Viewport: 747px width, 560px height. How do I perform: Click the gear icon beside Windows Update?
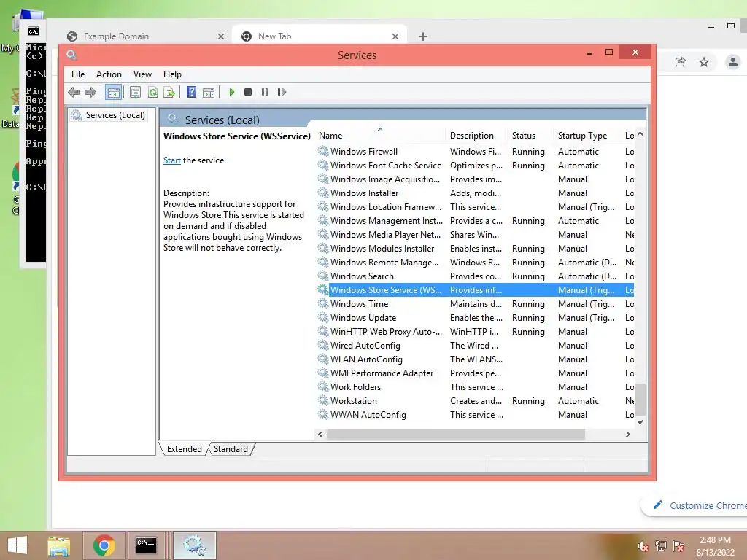tap(323, 317)
